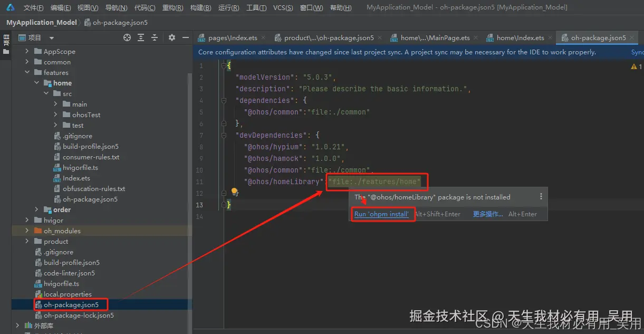Collapse the src folder
644x334 pixels.
pyautogui.click(x=46, y=94)
